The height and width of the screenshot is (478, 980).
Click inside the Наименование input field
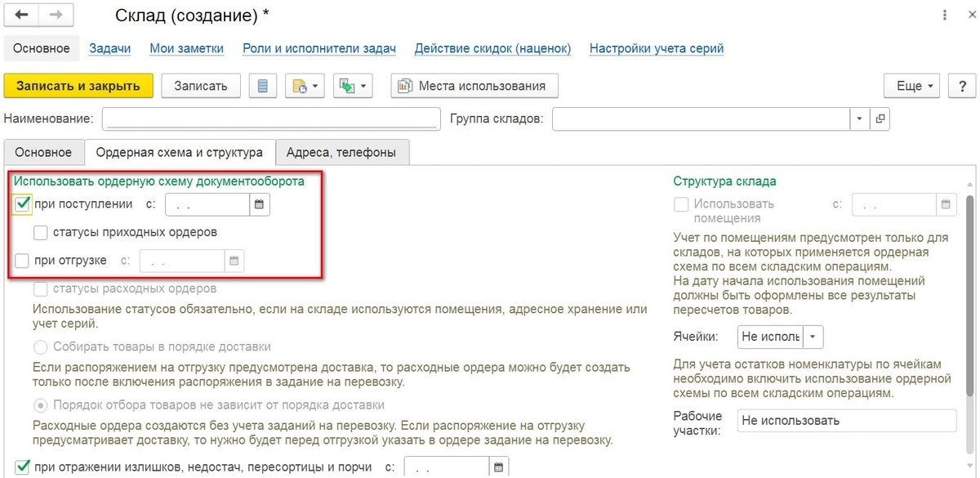(269, 118)
